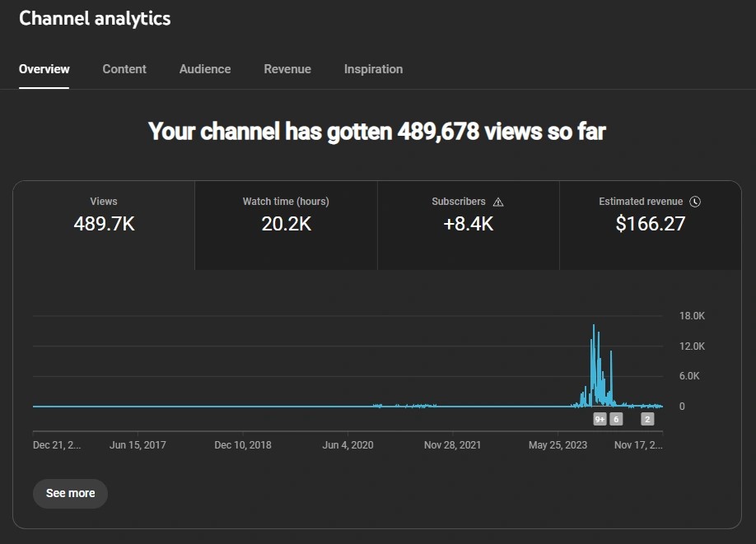Show the Estimated revenue $166.27 card
The image size is (756, 544).
point(650,225)
